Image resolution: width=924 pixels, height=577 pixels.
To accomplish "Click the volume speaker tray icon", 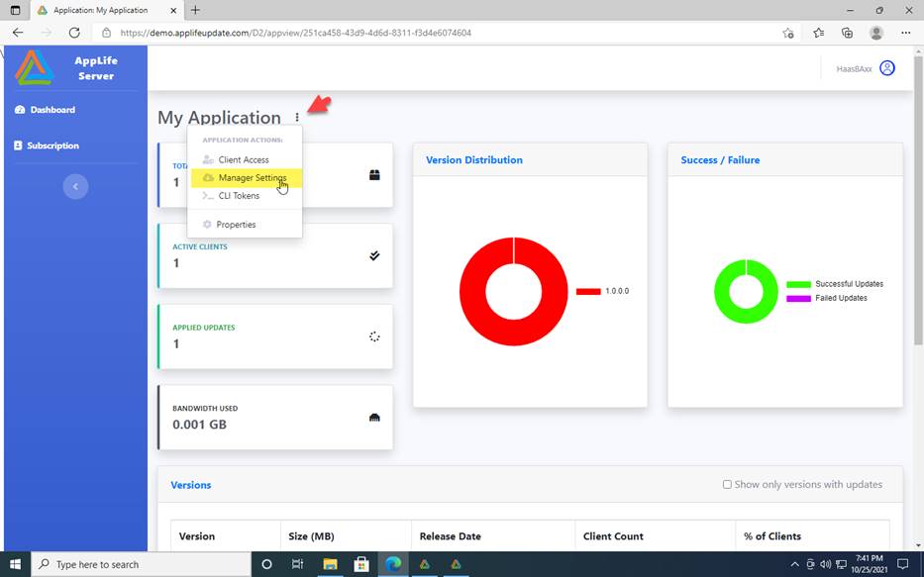I will point(826,564).
